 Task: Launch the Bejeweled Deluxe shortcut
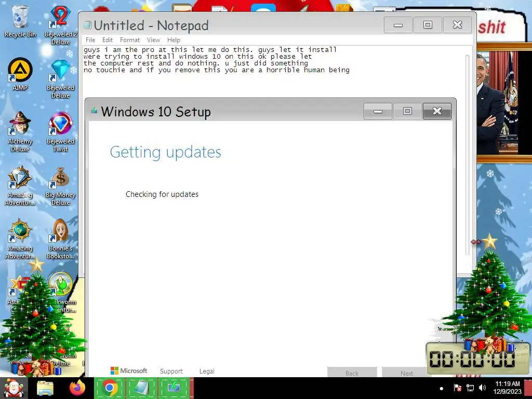click(60, 79)
